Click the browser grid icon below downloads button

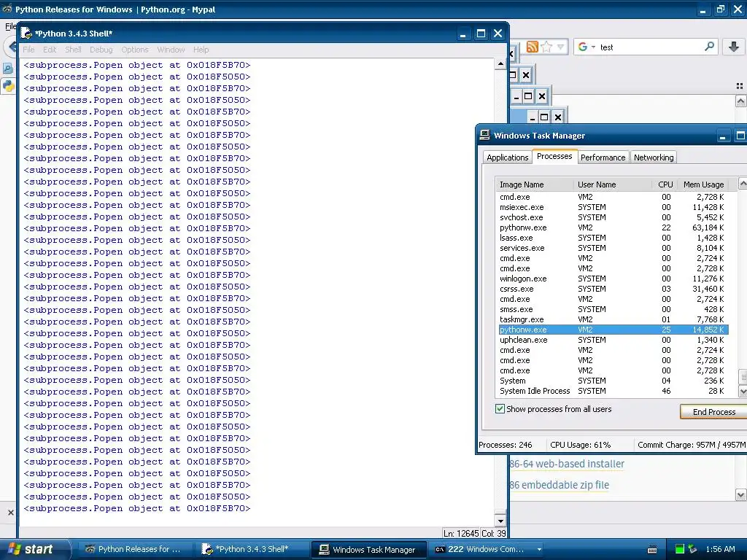pos(740,86)
